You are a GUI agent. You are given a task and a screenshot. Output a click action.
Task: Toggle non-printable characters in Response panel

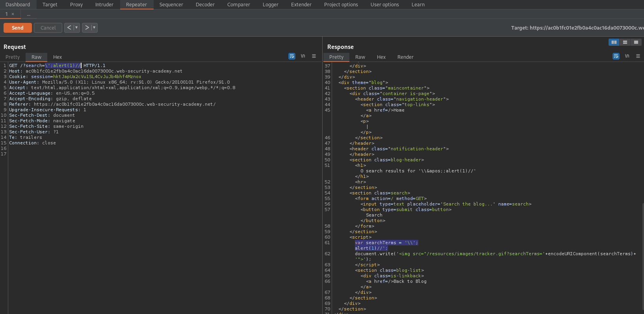point(627,56)
